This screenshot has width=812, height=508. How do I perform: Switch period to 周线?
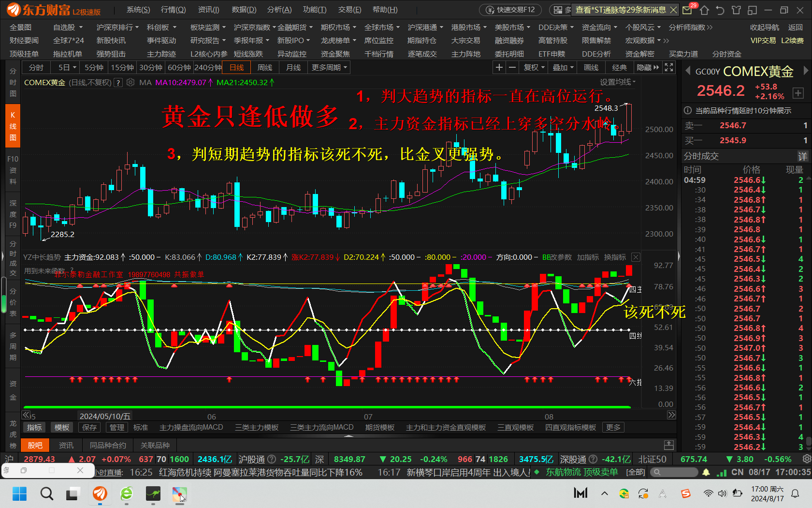(x=265, y=68)
